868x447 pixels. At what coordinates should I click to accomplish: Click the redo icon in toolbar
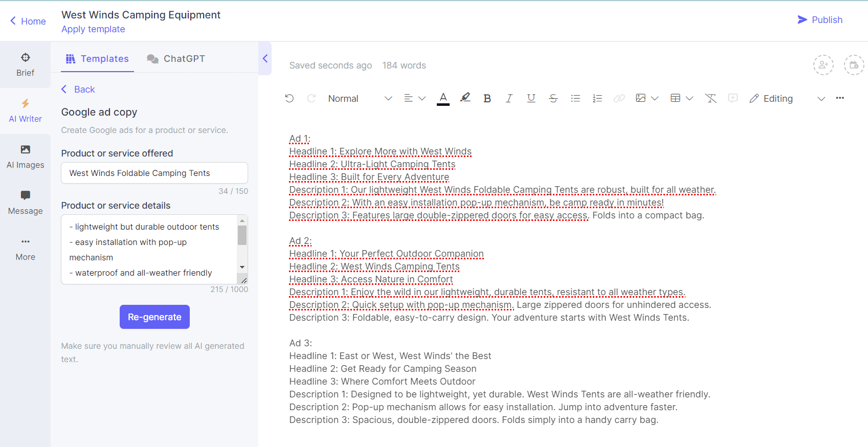[x=311, y=98]
